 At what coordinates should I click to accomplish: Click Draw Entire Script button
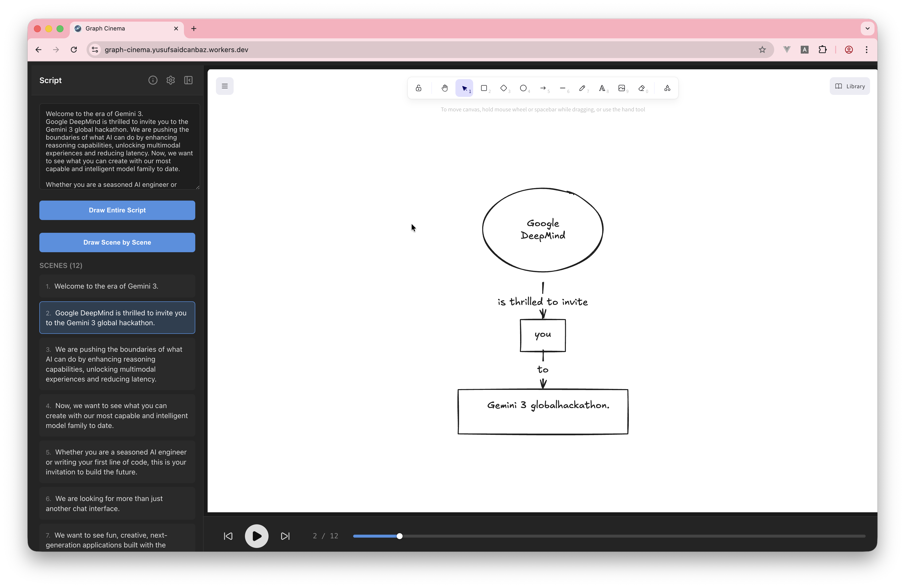[x=117, y=210]
